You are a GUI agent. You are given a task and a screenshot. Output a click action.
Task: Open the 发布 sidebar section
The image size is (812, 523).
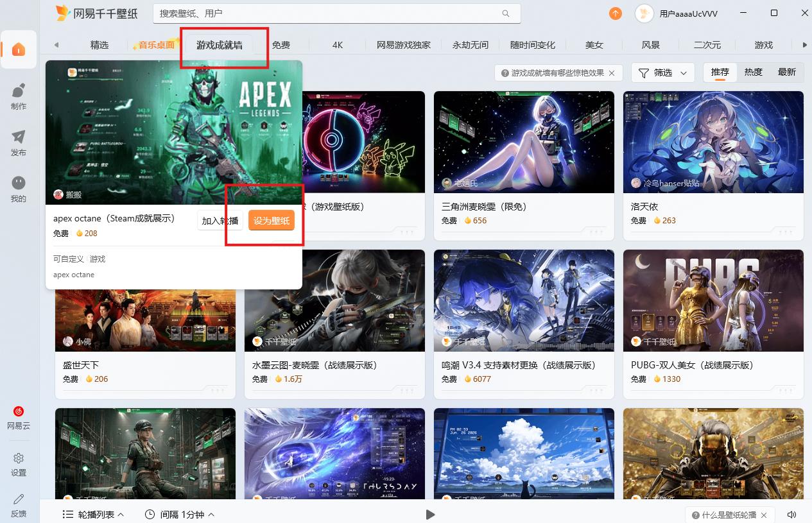(19, 143)
